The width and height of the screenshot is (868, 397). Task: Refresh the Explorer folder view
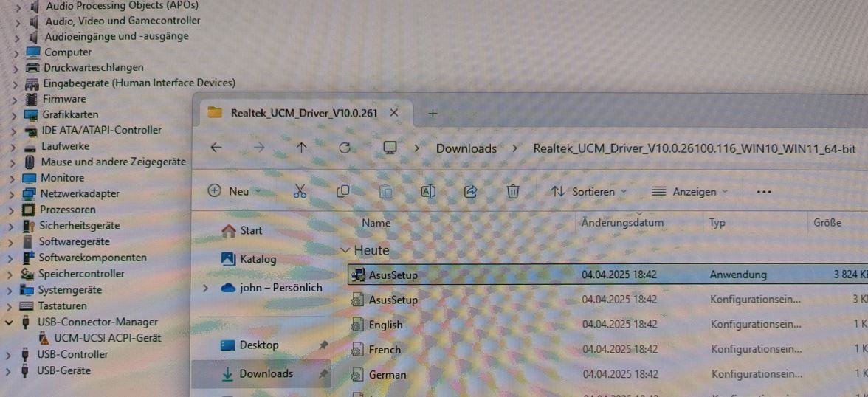[x=344, y=148]
